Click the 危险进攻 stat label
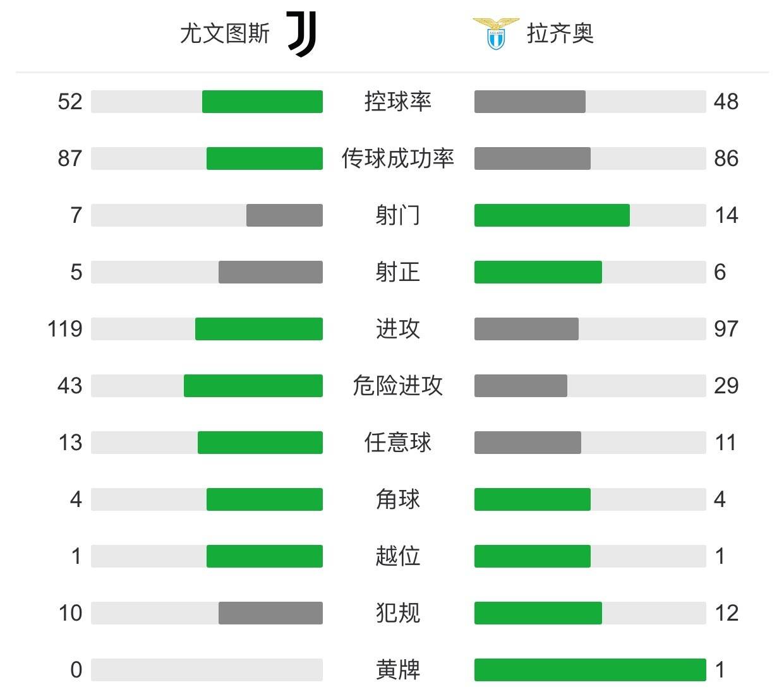Image resolution: width=784 pixels, height=692 pixels. pos(398,386)
